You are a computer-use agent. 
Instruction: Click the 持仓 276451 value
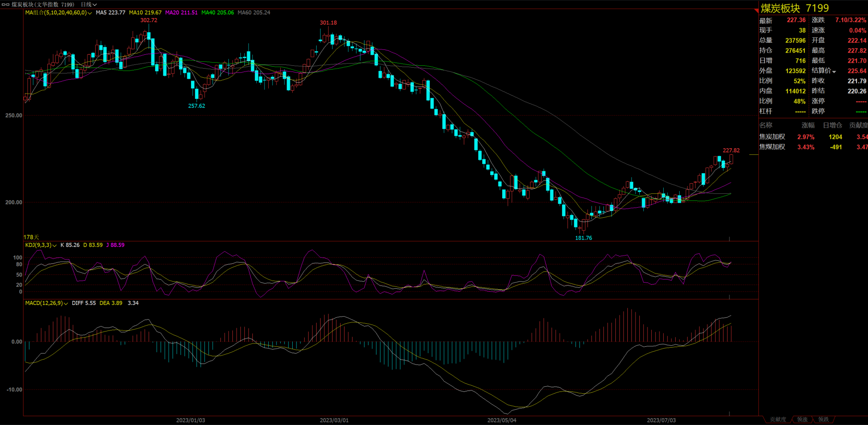(795, 51)
